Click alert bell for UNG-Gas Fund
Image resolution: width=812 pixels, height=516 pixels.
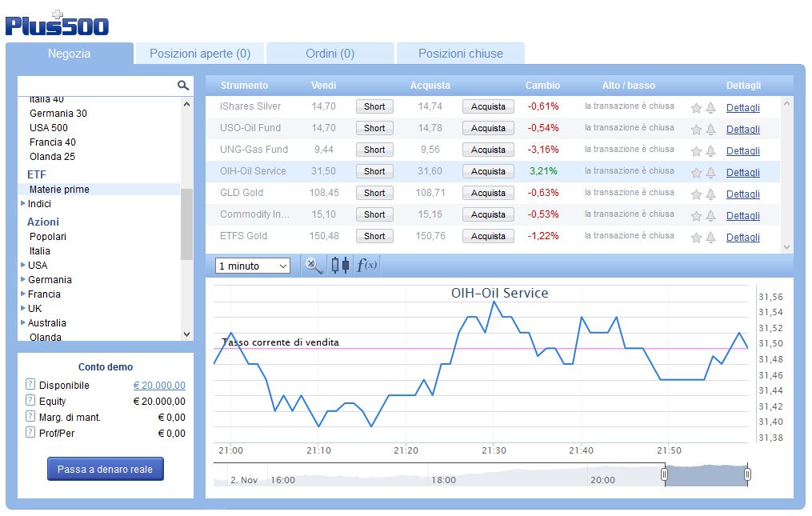[710, 151]
